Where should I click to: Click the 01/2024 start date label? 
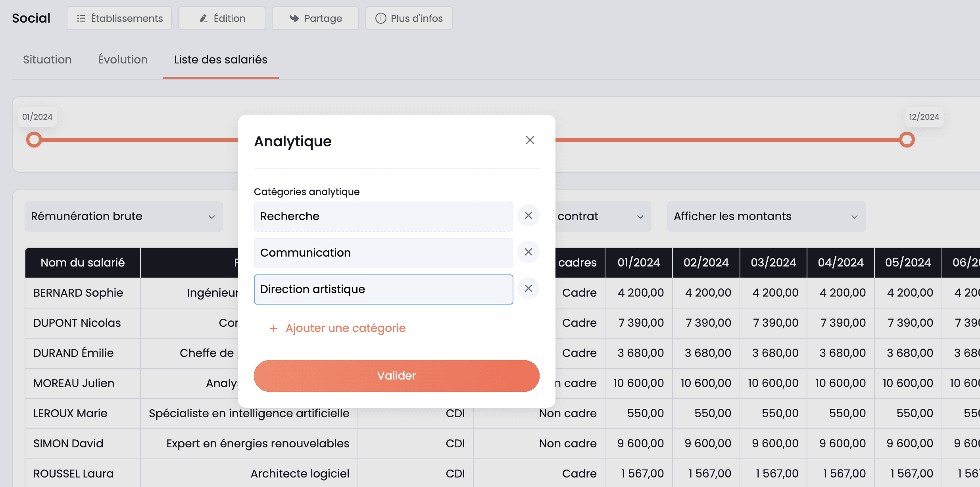(37, 117)
